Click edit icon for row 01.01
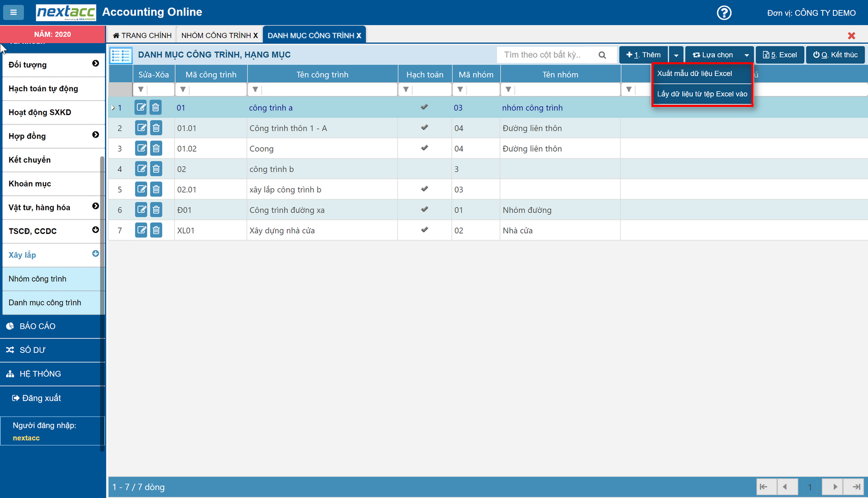868x498 pixels. pyautogui.click(x=141, y=128)
